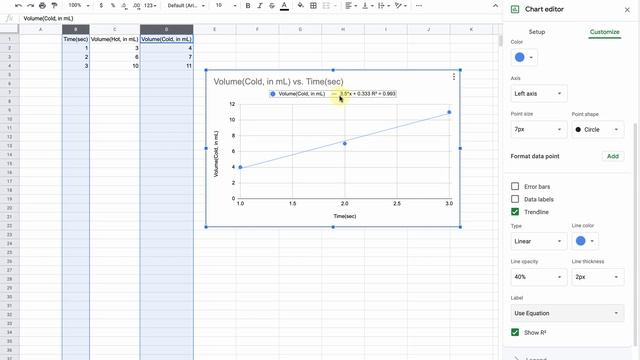Select the Time(sec) cell B1
Image resolution: width=640 pixels, height=360 pixels.
pos(76,39)
